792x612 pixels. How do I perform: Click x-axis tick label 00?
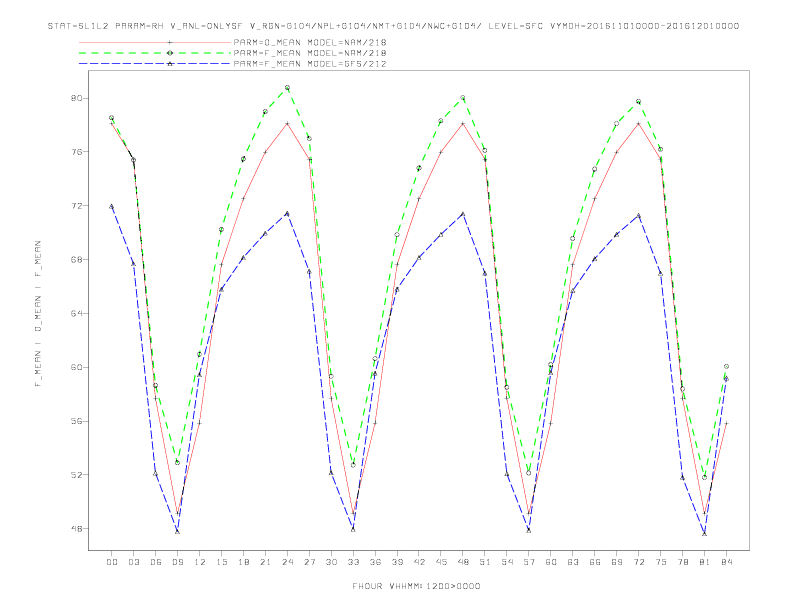point(112,562)
